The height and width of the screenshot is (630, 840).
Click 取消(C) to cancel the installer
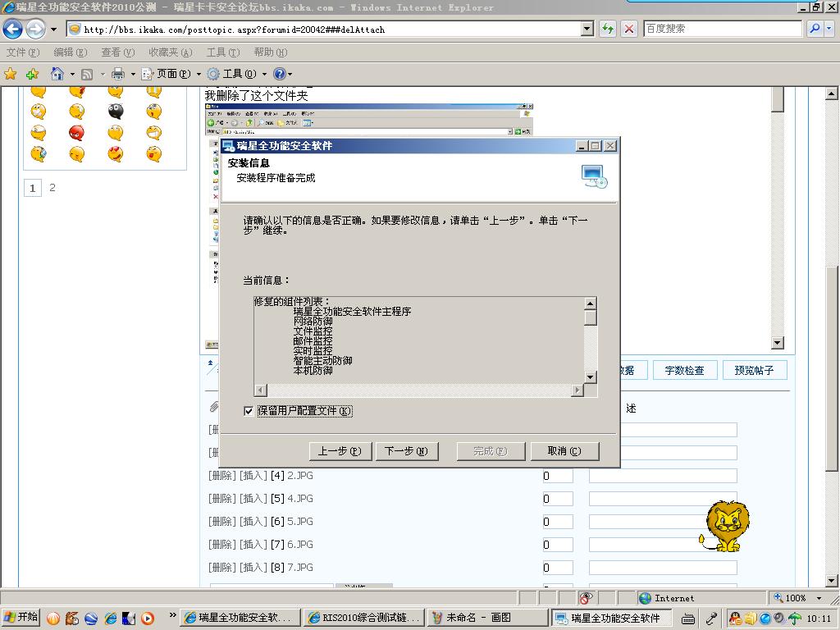pos(564,451)
